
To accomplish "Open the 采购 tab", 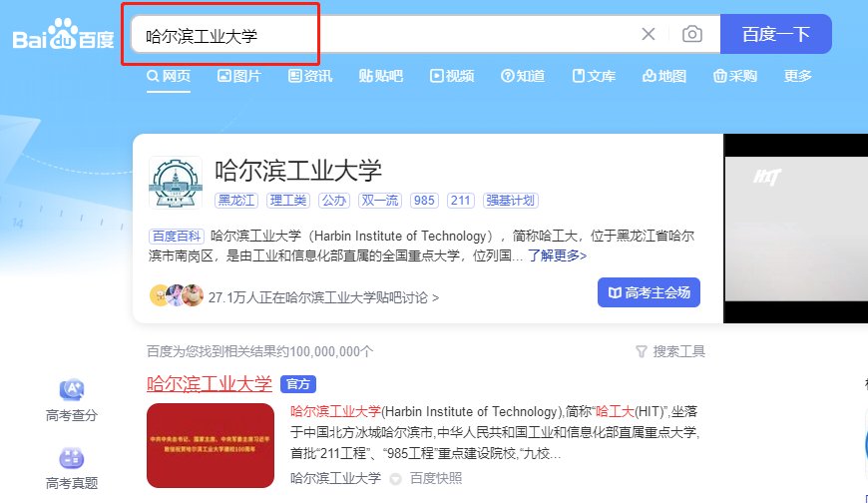I will coord(735,76).
